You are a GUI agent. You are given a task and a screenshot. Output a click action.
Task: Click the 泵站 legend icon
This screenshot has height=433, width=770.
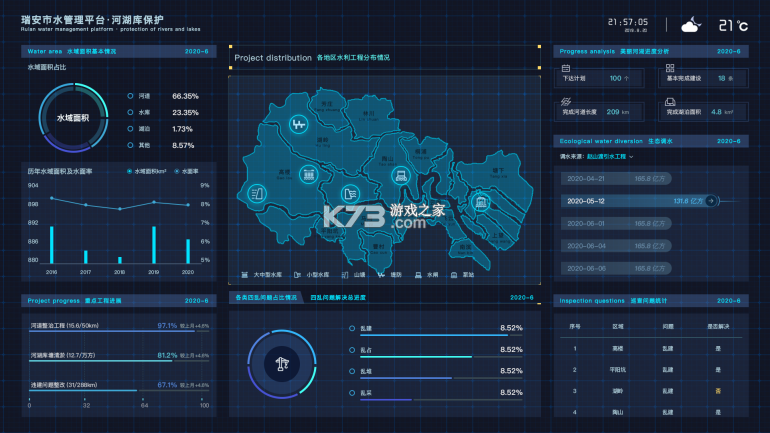click(454, 275)
